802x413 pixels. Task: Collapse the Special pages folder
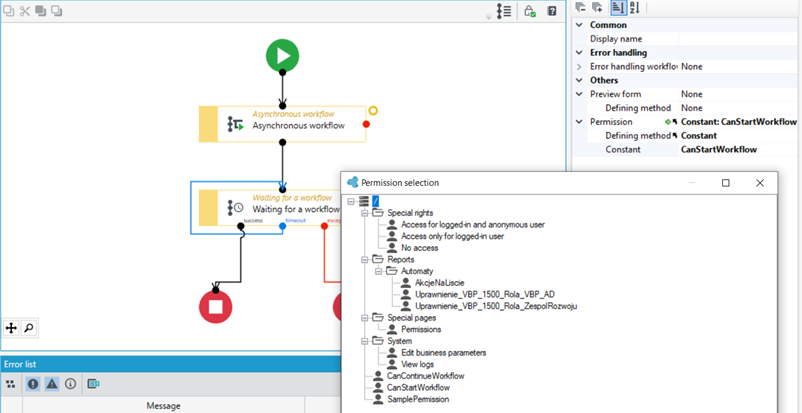[x=365, y=318]
